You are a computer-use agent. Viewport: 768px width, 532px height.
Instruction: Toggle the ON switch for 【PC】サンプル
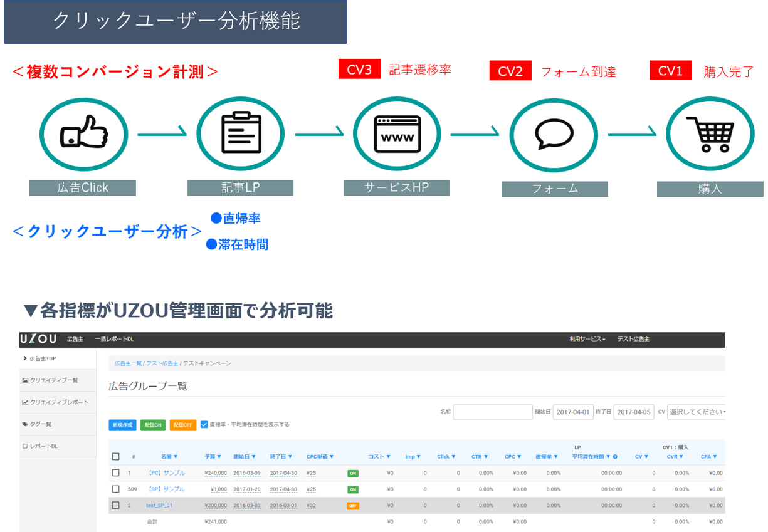(353, 473)
